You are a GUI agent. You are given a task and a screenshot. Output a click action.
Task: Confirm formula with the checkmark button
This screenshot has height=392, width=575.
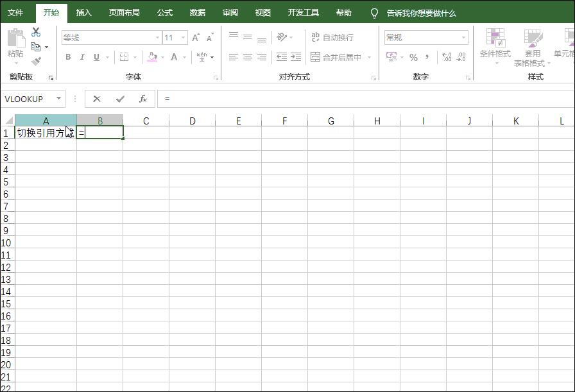[x=119, y=98]
